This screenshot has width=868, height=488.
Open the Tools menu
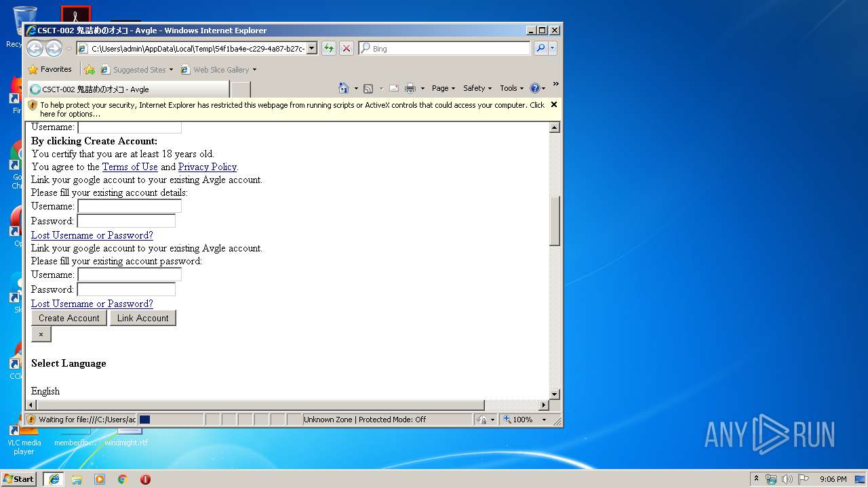pos(512,88)
